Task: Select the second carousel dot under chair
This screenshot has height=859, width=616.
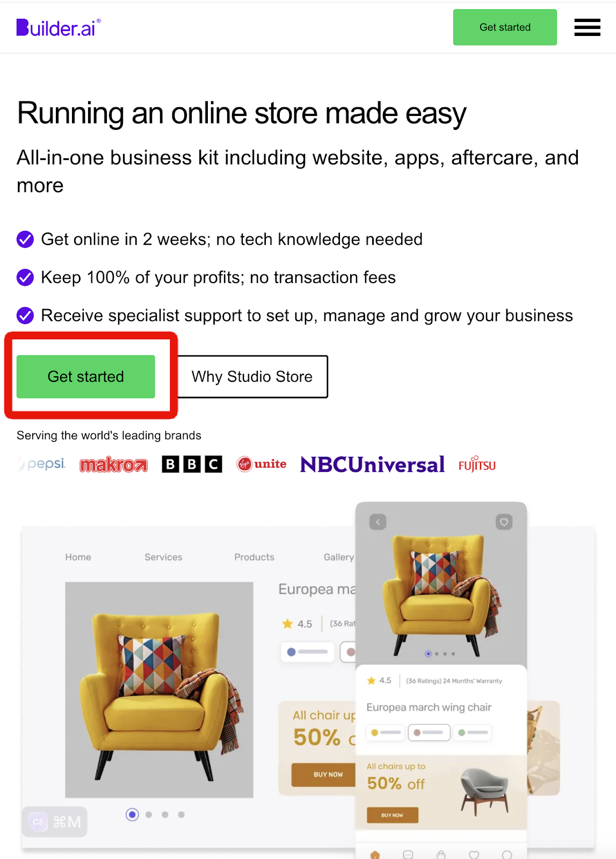Action: click(149, 814)
